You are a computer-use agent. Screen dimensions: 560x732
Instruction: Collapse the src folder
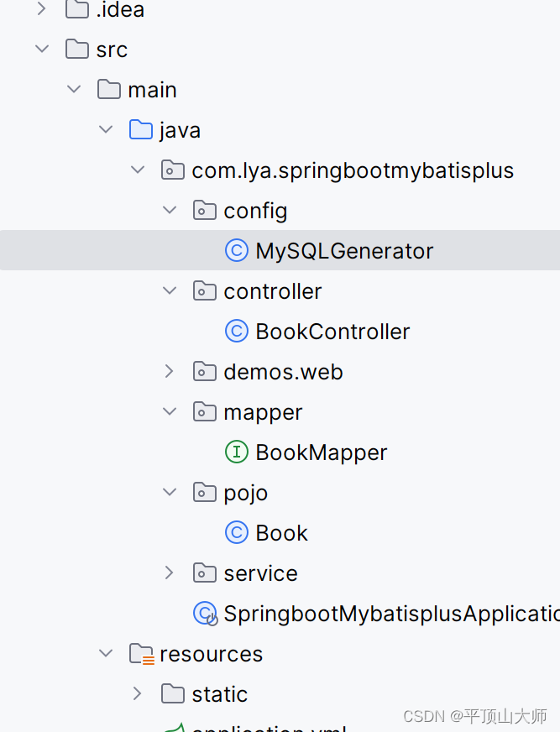coord(42,50)
